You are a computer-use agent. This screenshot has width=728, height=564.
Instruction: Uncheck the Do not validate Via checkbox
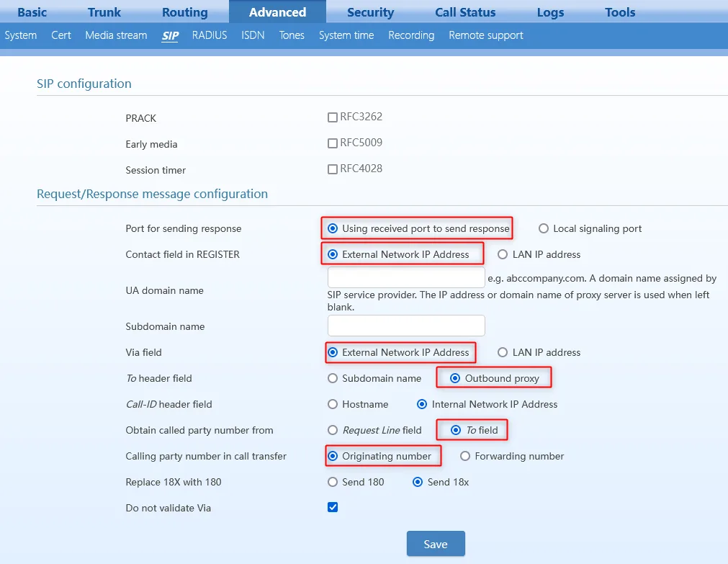pos(333,507)
